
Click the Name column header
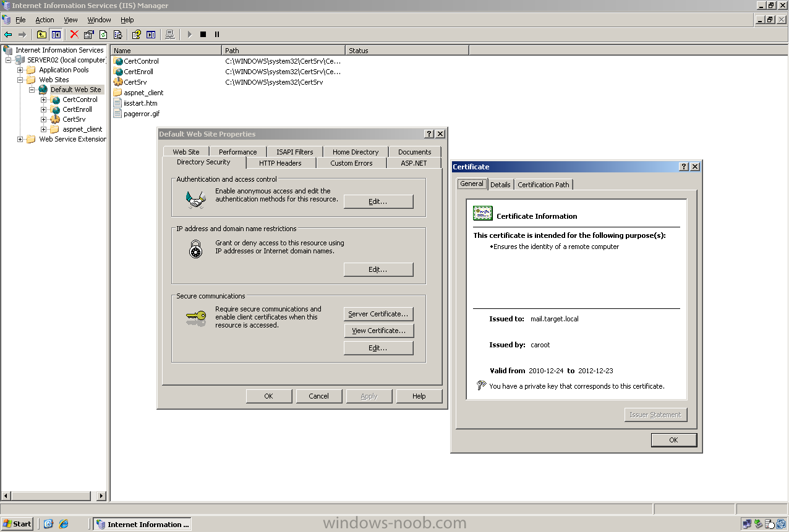tap(166, 51)
